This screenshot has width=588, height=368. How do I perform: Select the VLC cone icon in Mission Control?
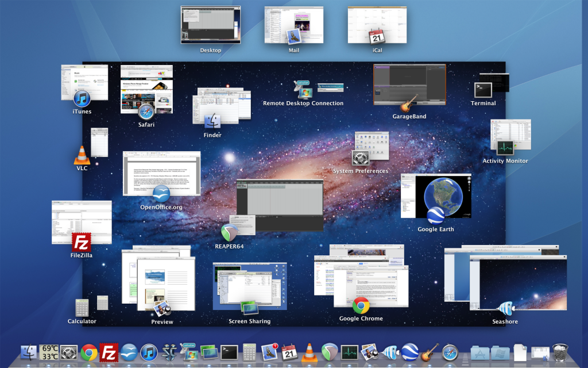point(82,155)
